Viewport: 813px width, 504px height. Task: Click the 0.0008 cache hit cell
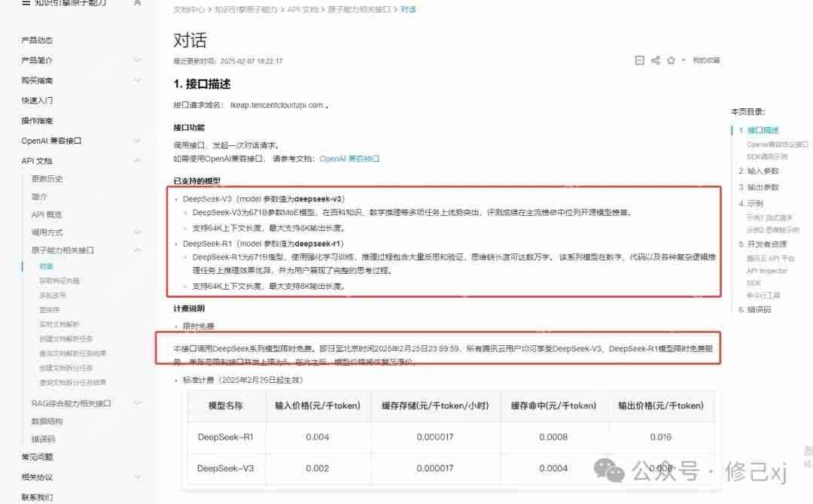click(x=553, y=437)
